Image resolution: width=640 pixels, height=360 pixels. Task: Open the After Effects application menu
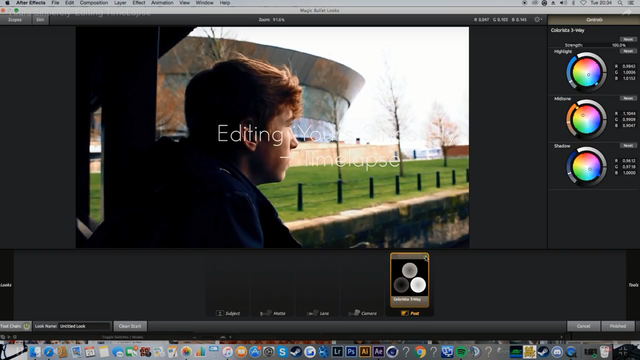(x=31, y=3)
